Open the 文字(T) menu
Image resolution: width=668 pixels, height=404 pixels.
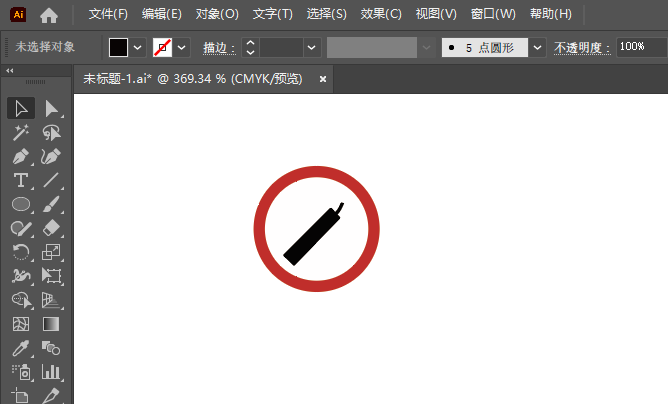click(x=273, y=14)
